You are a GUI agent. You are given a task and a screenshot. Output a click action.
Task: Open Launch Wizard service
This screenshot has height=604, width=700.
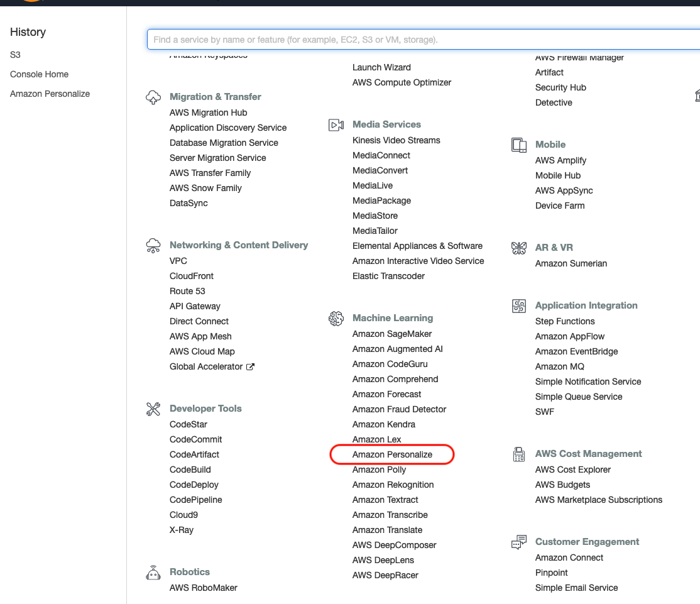click(x=381, y=67)
